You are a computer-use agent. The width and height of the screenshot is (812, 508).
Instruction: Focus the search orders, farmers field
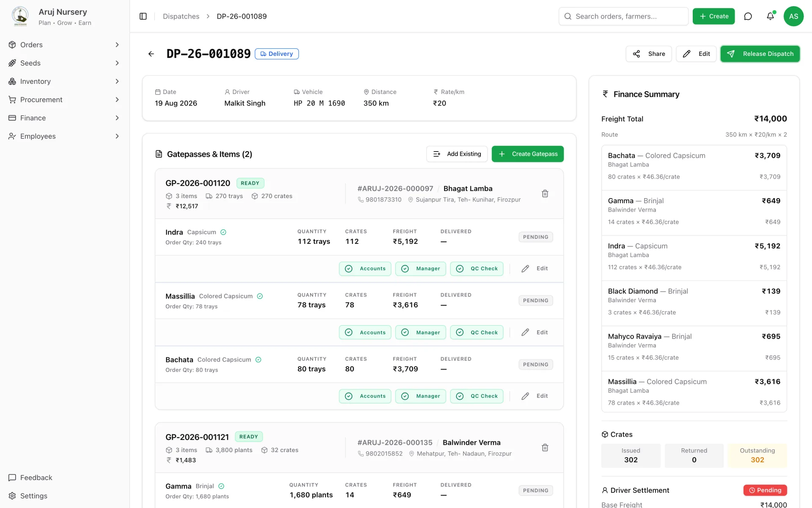(623, 16)
